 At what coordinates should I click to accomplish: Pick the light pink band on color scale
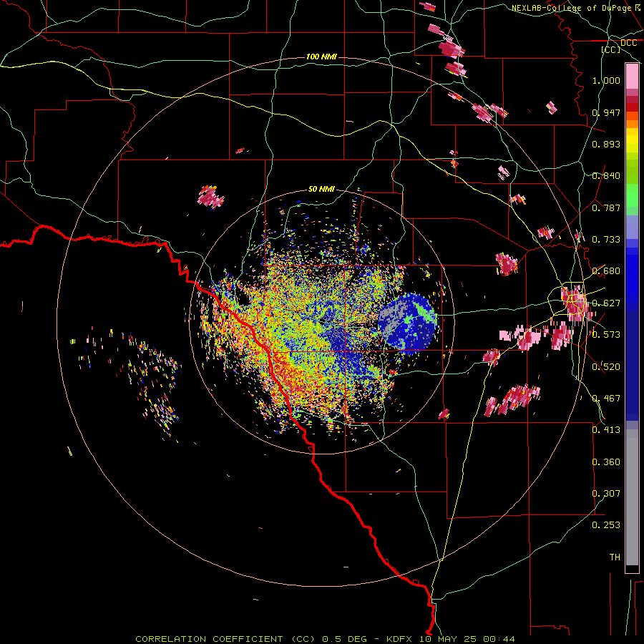[632, 77]
